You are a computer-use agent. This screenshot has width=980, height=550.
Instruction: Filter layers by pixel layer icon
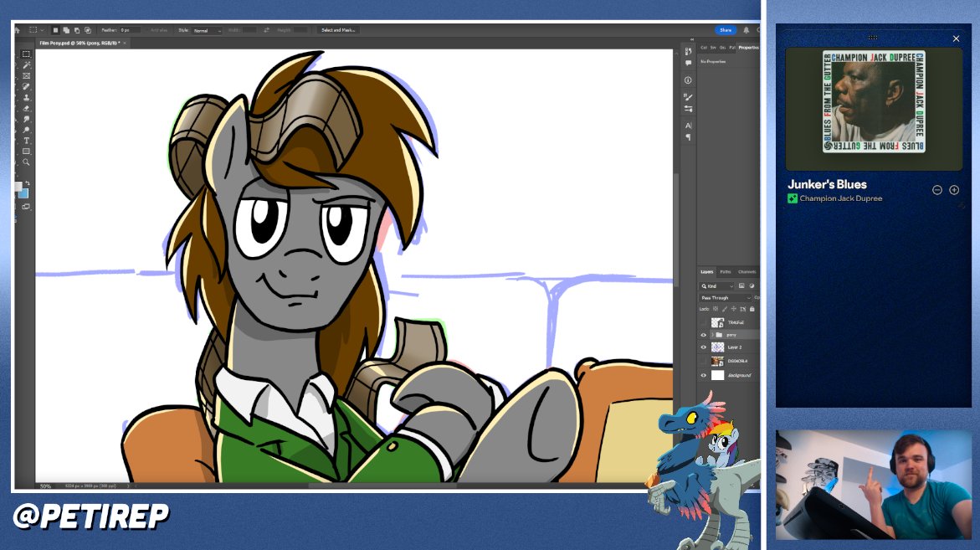coord(741,285)
